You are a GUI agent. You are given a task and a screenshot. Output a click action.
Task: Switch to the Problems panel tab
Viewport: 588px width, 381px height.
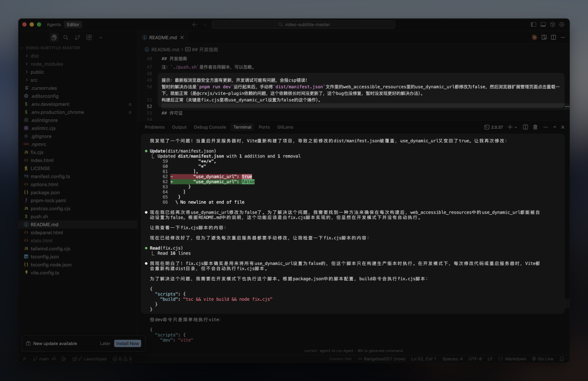pos(155,127)
